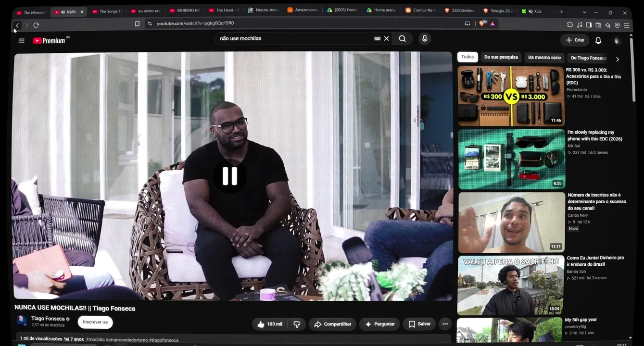
Task: Open the VALEU A PENA O SACRIFÍCIO thumbnail
Action: 511,285
